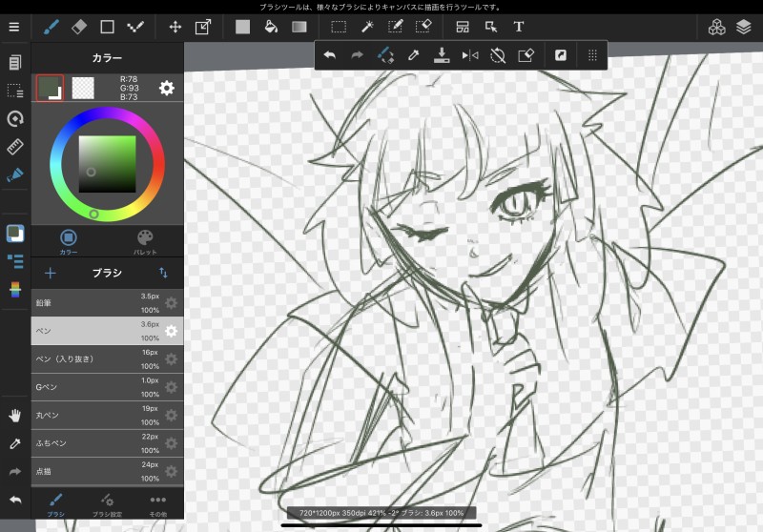Reset canvas rotation icon in shortcut bar
The image size is (763, 532).
click(498, 55)
